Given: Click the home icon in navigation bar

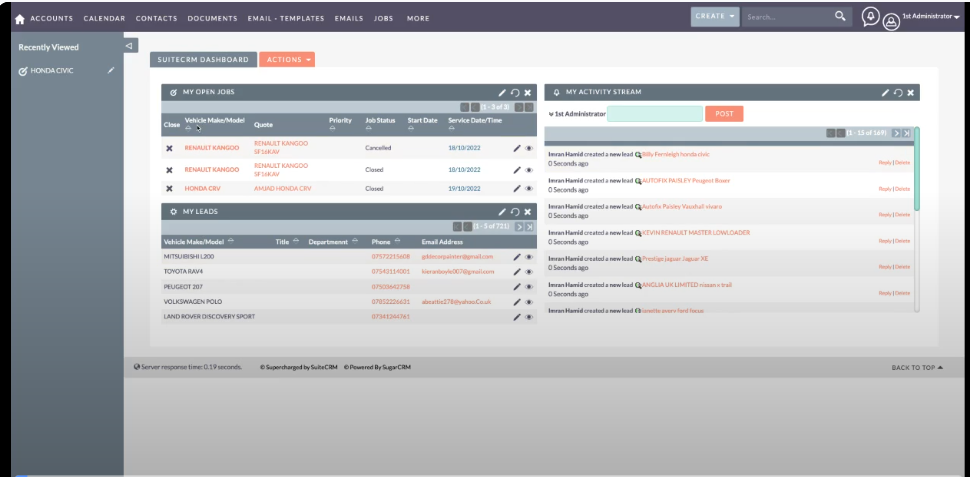Looking at the screenshot, I should 19,18.
